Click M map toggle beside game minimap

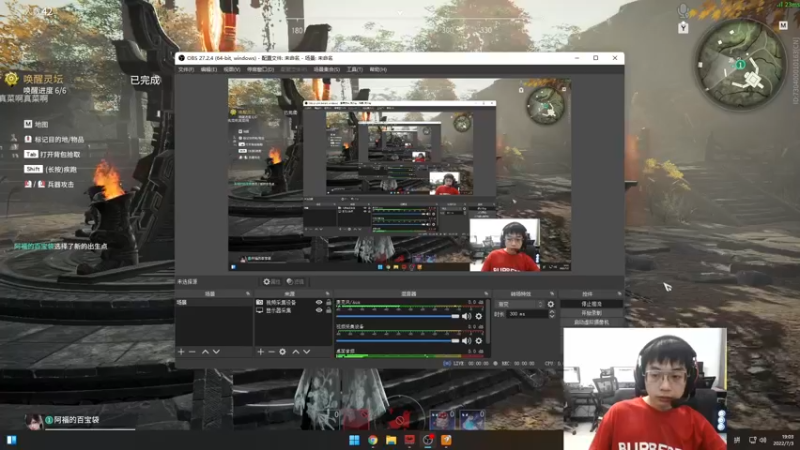783,26
